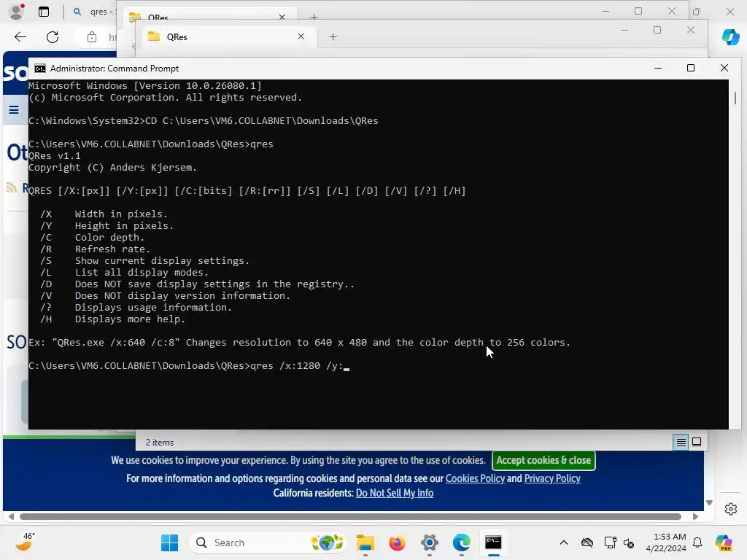Accept cookies and close the banner
Viewport: 747px width, 560px height.
pos(543,460)
